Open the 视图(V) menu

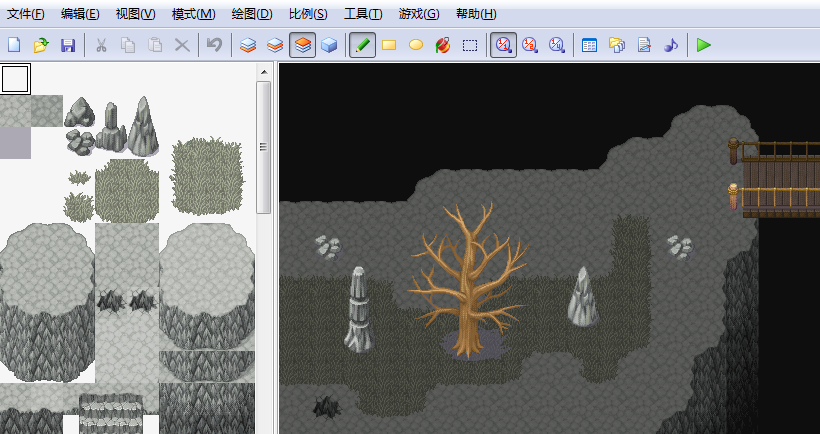point(135,14)
